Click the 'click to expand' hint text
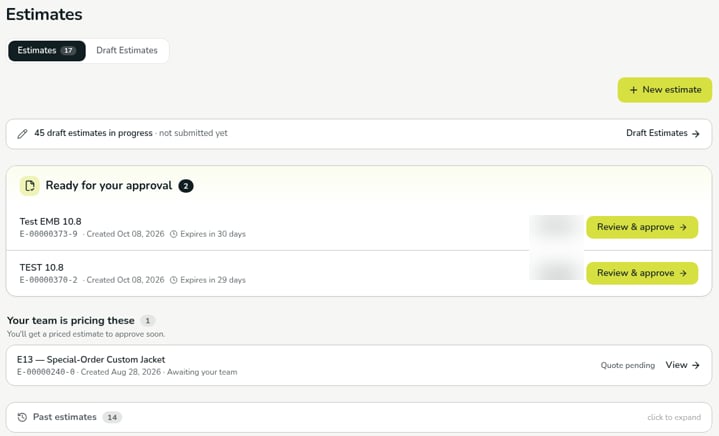This screenshot has width=719, height=436. [674, 417]
